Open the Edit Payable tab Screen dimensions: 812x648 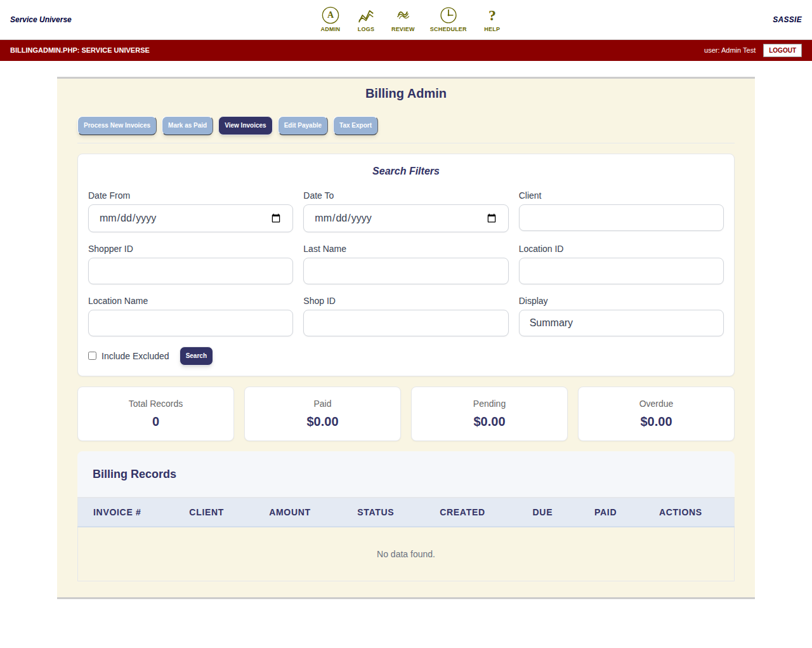tap(303, 126)
